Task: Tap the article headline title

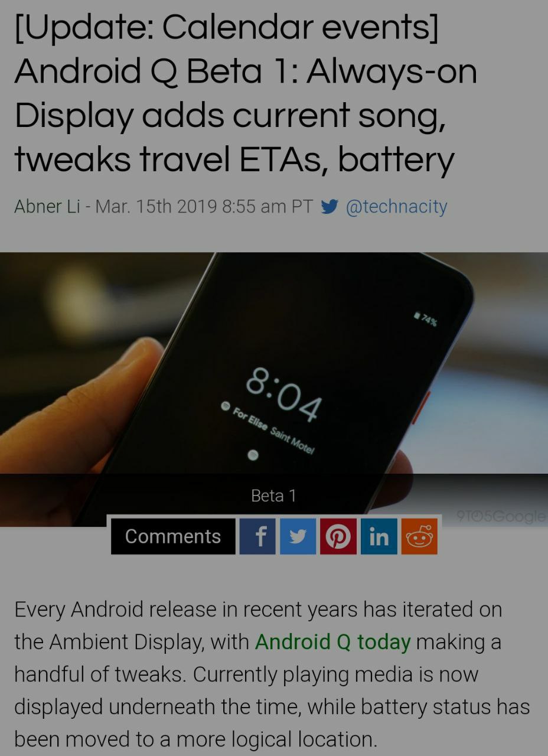Action: coord(245,93)
